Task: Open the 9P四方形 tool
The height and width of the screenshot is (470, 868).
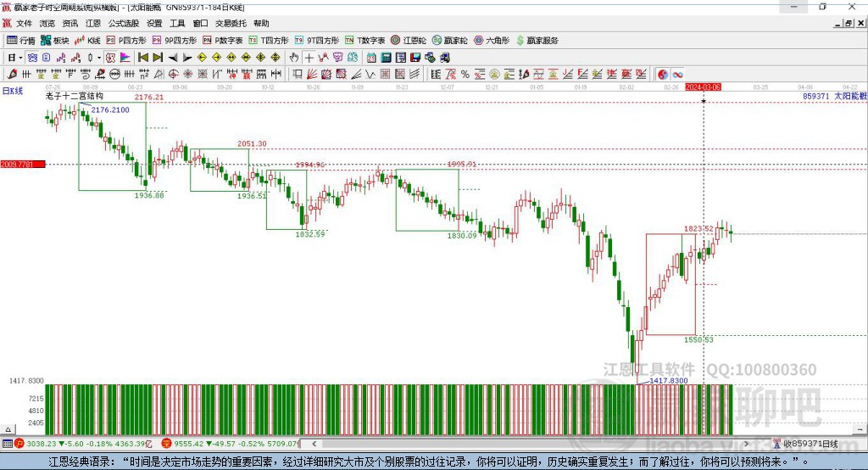Action: 175,41
